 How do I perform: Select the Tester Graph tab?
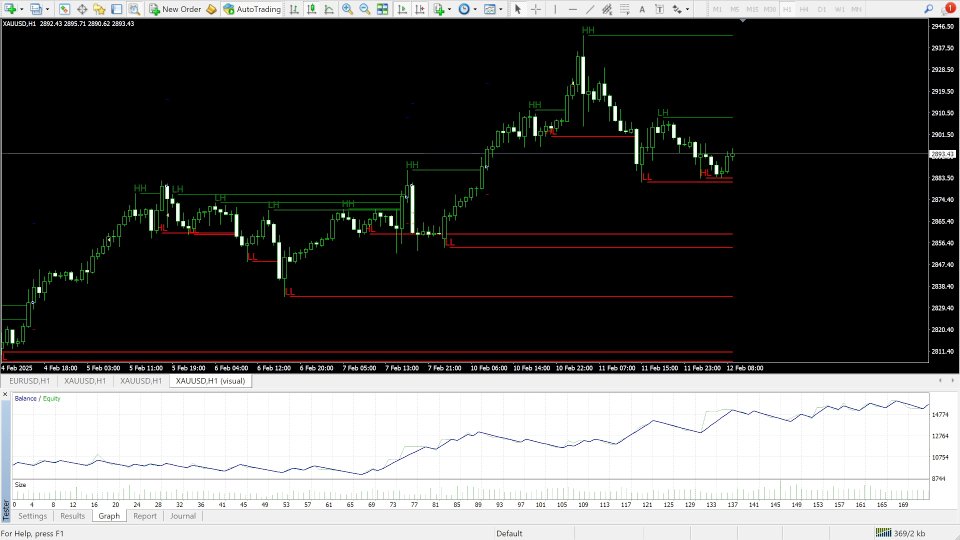(109, 516)
